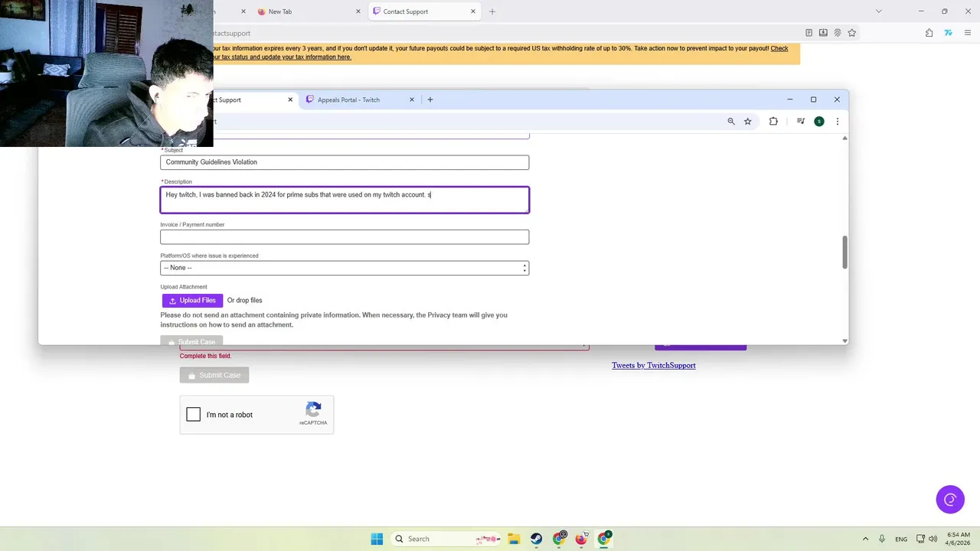This screenshot has height=551, width=980.
Task: Click the microphone tray icon
Action: 883,539
